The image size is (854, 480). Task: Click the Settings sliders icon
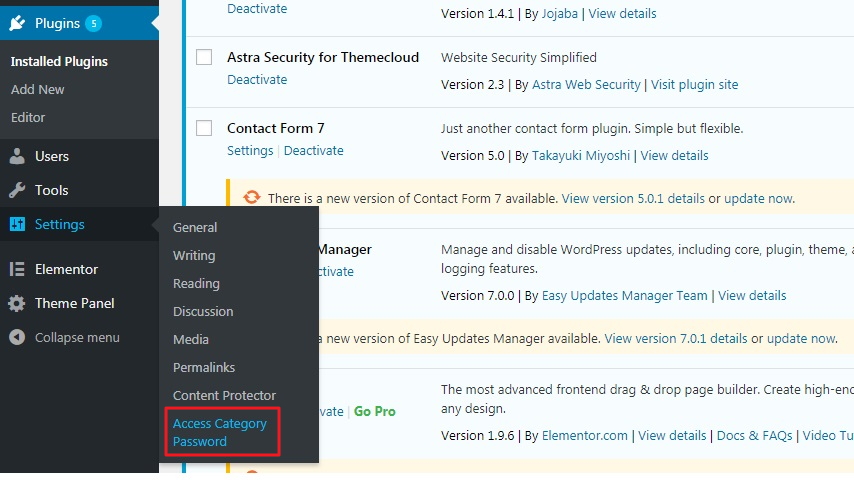(17, 224)
